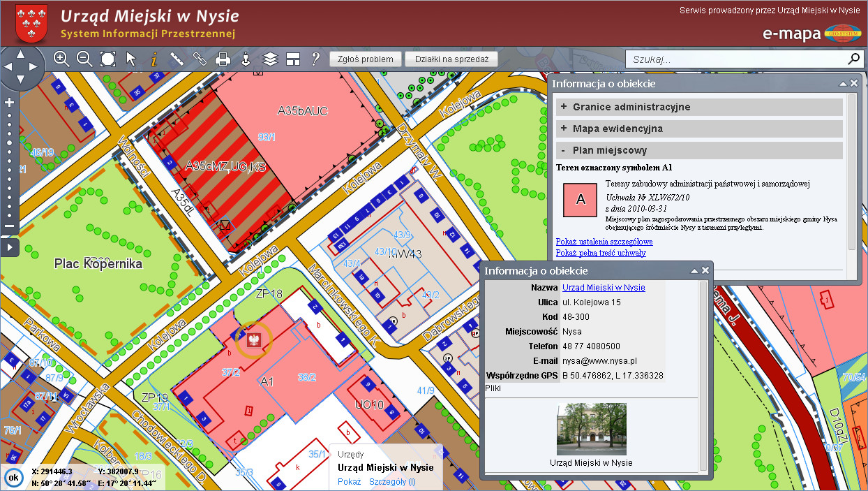Zoom out with minus on zoom bar
Viewport: 868px width, 491px height.
[10, 226]
